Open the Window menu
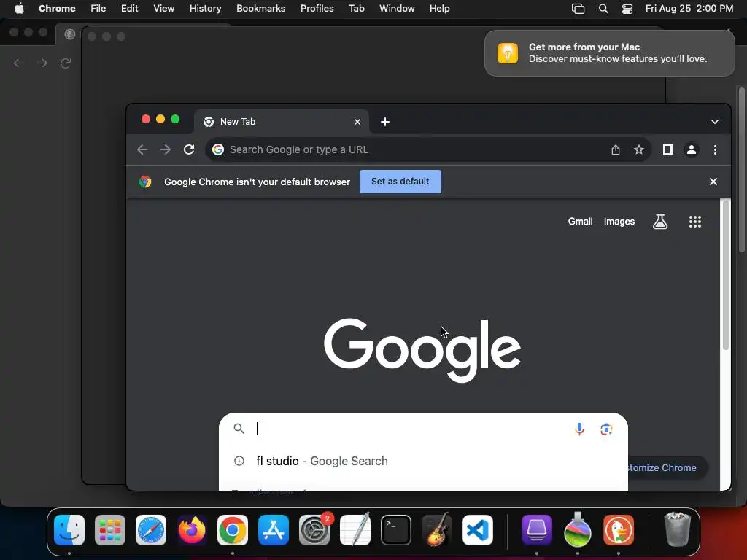The image size is (747, 560). (x=397, y=8)
